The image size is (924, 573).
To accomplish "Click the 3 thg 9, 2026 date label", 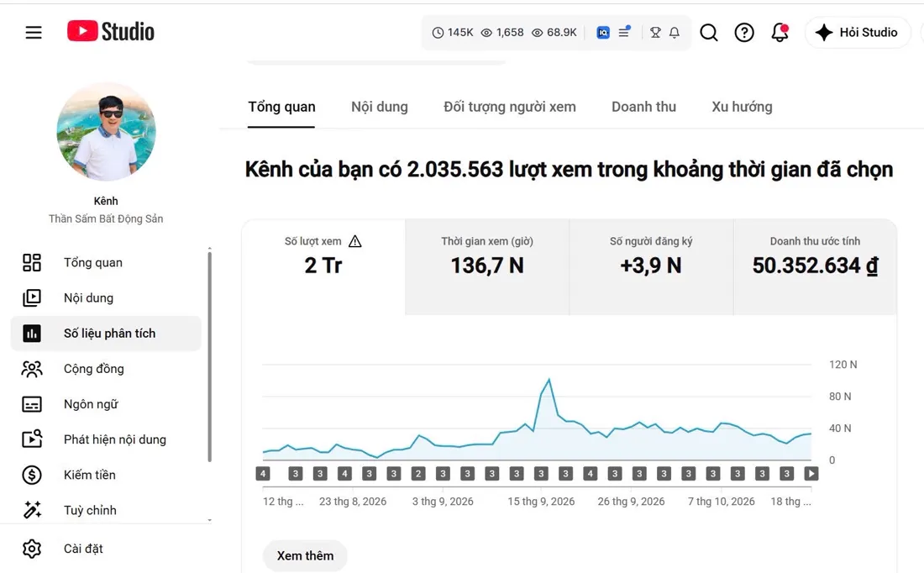I will pos(443,502).
